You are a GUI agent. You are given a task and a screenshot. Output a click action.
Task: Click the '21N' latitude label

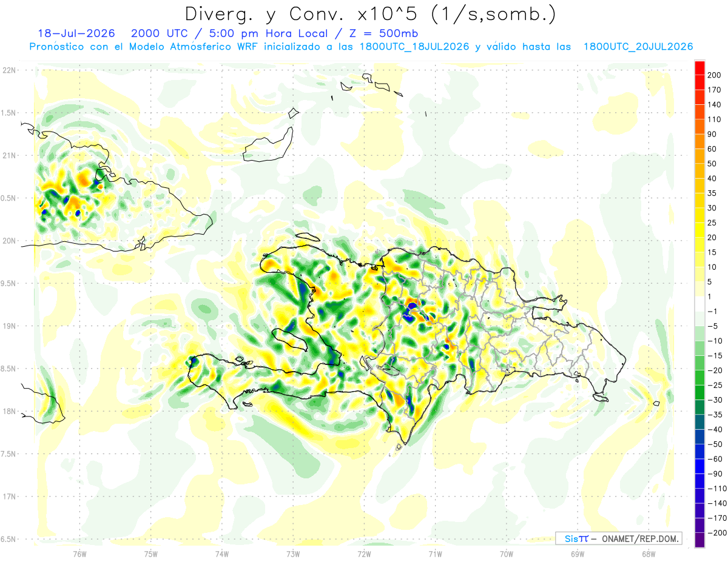coord(10,155)
